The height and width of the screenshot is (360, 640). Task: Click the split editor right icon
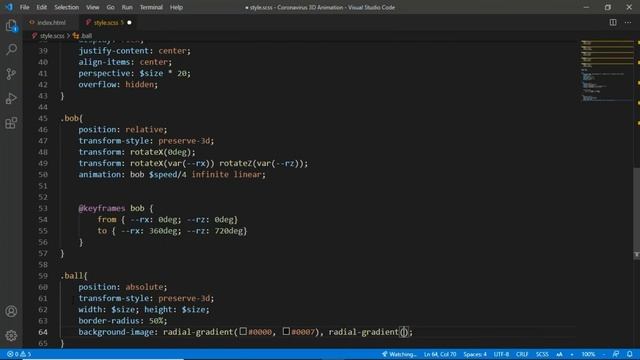pyautogui.click(x=613, y=22)
